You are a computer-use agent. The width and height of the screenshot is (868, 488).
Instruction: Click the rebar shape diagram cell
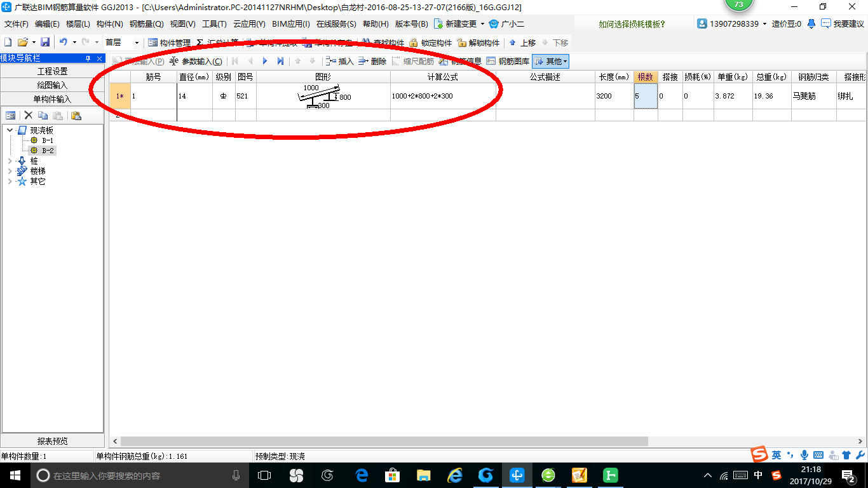pos(323,96)
